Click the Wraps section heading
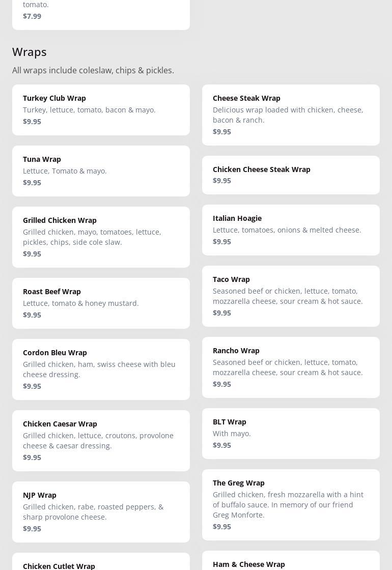Screen dimensions: 392x570 (30, 52)
